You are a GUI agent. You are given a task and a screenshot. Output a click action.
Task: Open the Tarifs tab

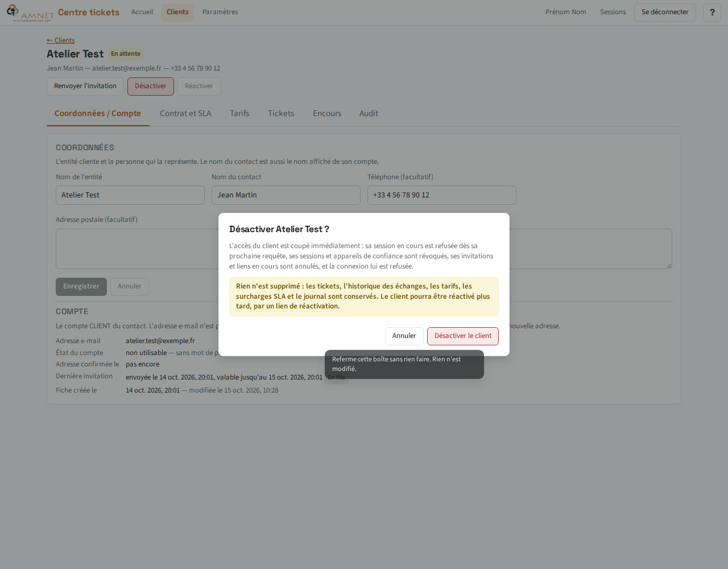click(x=239, y=114)
